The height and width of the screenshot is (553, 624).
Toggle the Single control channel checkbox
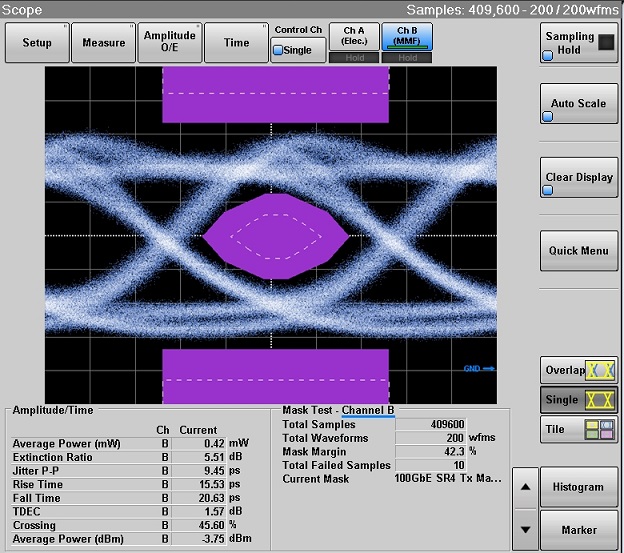(278, 50)
